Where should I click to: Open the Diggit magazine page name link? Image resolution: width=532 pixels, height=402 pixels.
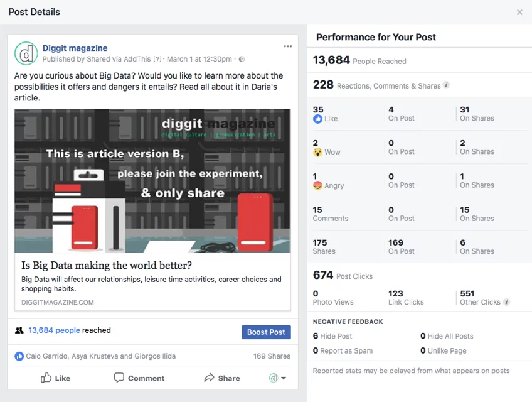75,48
